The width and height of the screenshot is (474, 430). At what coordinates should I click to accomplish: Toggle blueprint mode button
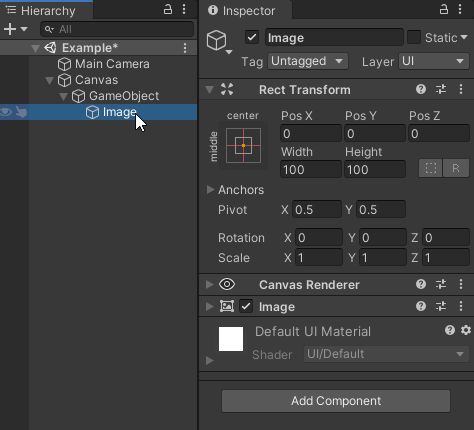431,168
